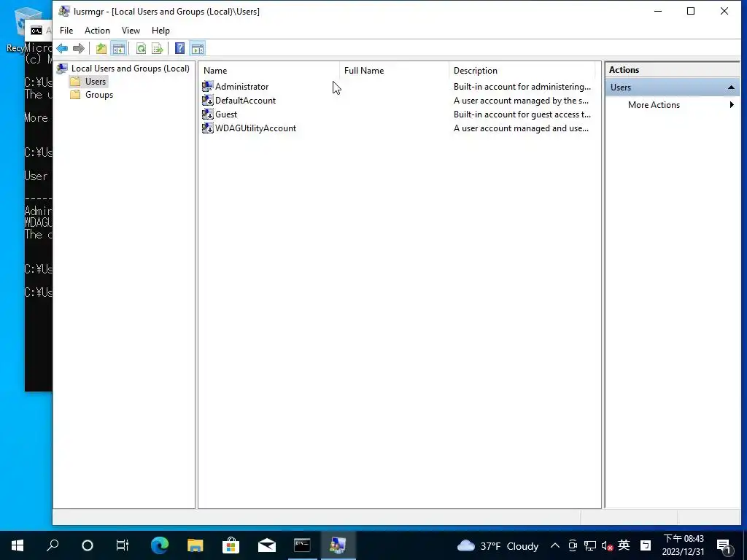Click the Guest account icon
The image size is (747, 560).
[208, 114]
